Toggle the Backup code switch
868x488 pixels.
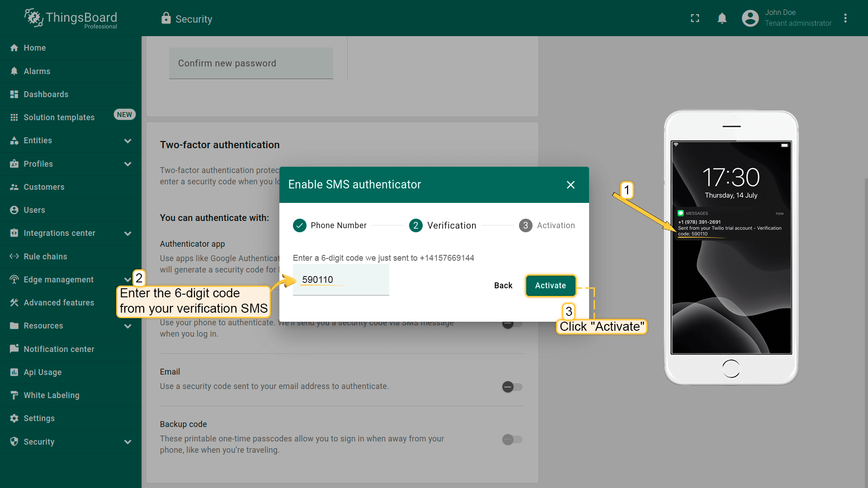tap(512, 439)
